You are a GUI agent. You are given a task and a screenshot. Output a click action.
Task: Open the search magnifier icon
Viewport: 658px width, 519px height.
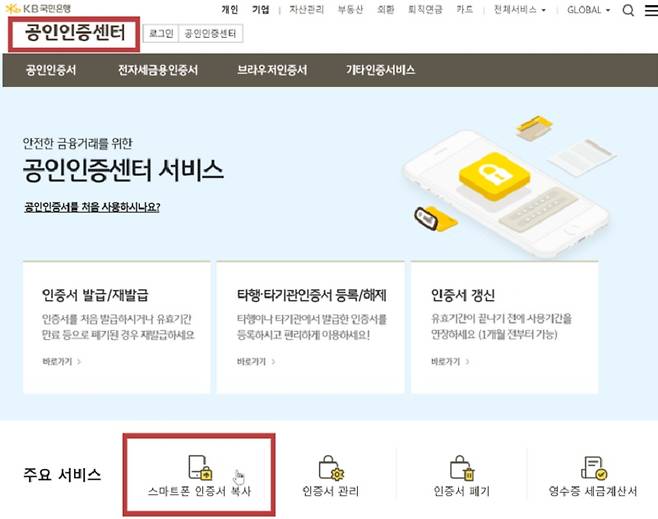[x=628, y=10]
